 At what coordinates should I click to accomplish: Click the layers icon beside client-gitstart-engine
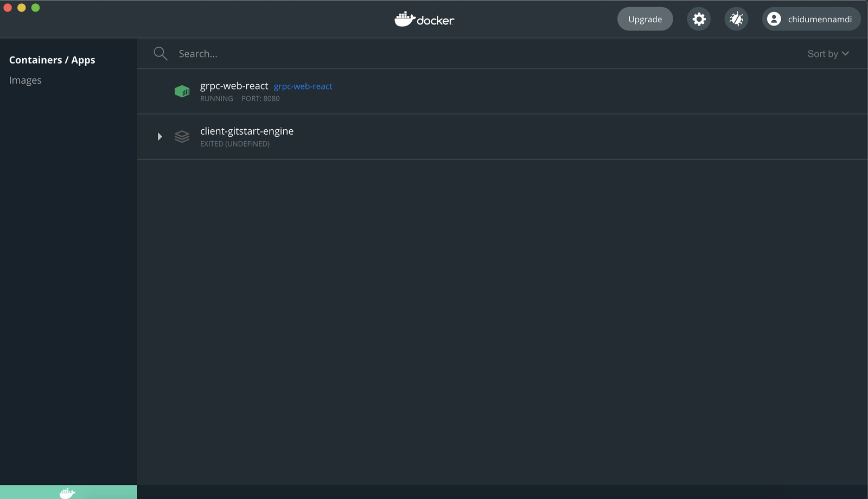click(x=182, y=137)
